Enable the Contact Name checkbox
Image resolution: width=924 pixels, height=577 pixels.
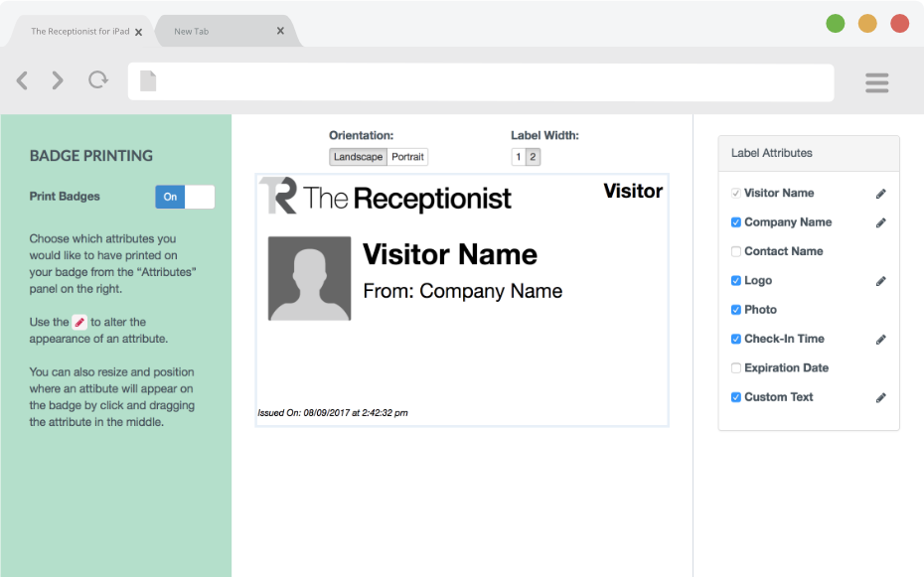point(736,251)
